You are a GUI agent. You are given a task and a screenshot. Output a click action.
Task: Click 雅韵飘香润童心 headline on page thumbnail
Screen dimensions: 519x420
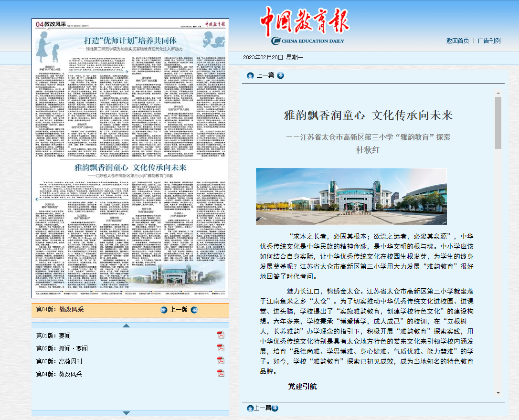[x=130, y=168]
